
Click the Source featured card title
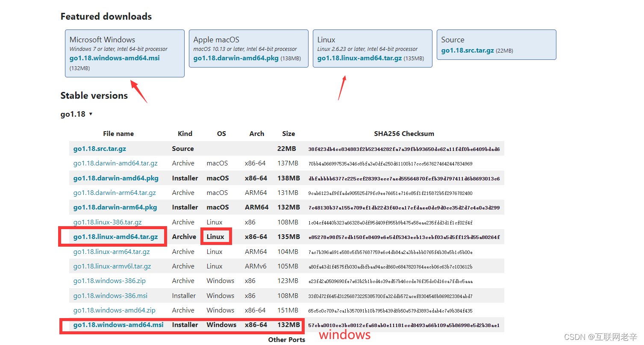(x=453, y=40)
